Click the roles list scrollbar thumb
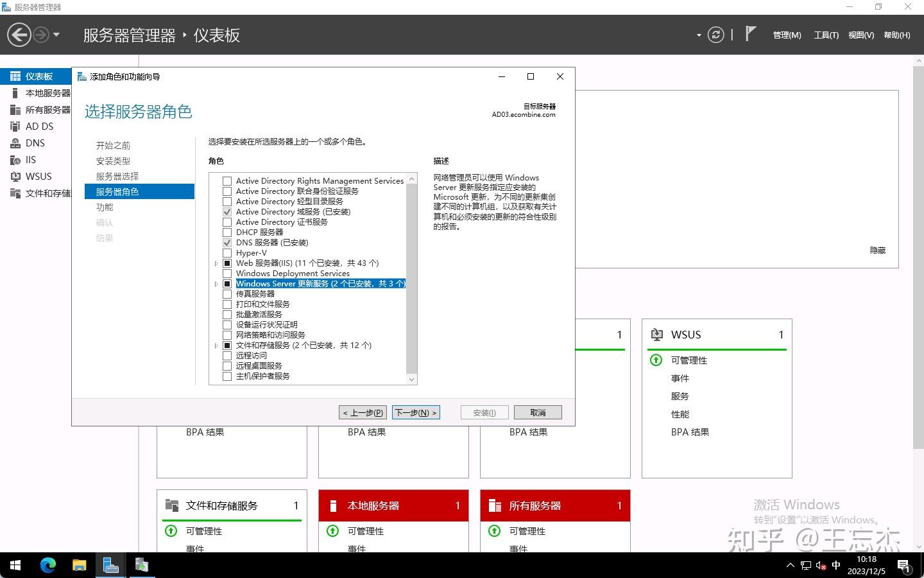This screenshot has width=924, height=578. tap(412, 279)
